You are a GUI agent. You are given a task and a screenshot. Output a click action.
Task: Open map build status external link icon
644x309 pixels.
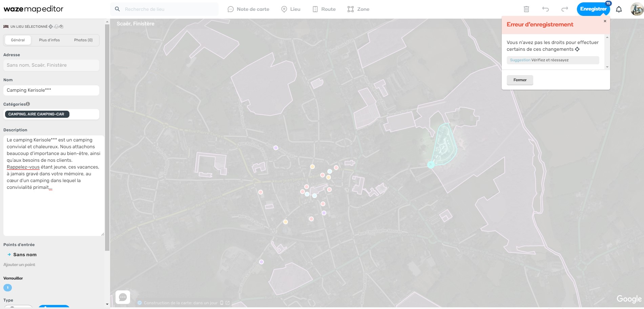[x=228, y=303]
